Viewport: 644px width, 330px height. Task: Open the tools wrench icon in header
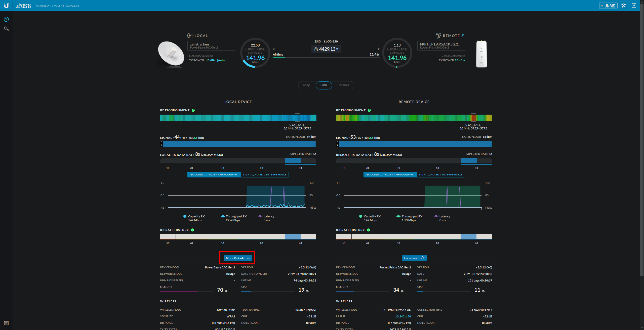[x=623, y=6]
